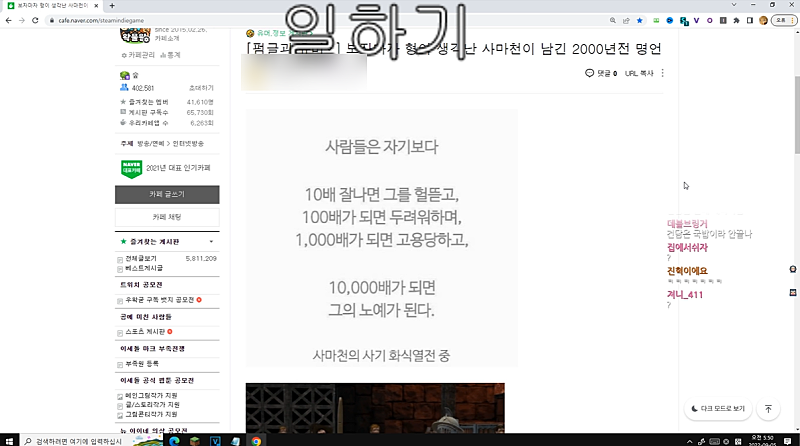800x446 pixels.
Task: Open Chrome icon in taskbar
Action: pos(256,441)
